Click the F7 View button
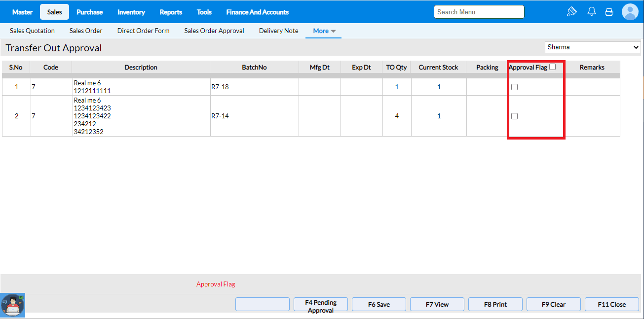The image size is (644, 319). 437,304
